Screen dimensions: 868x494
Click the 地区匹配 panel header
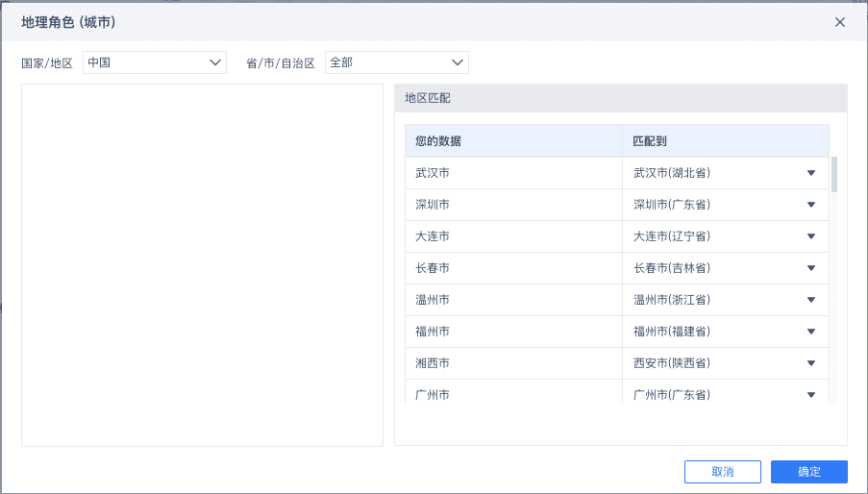(x=620, y=98)
